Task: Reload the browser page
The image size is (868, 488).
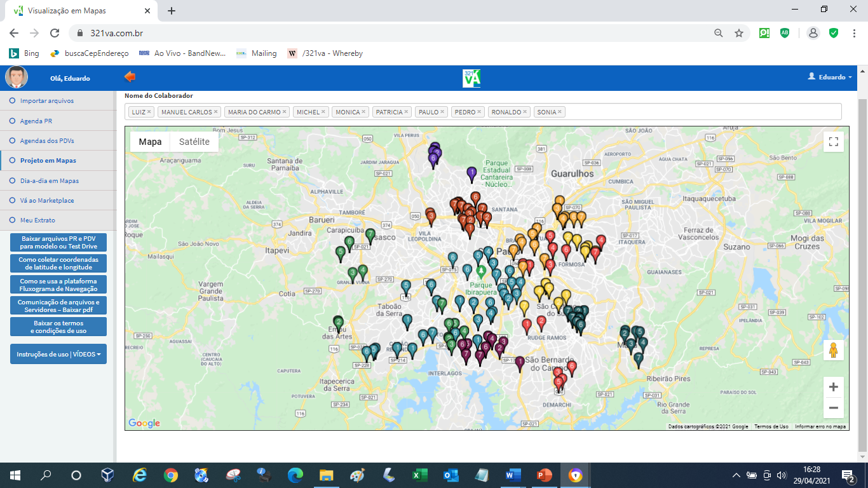Action: pos(55,33)
